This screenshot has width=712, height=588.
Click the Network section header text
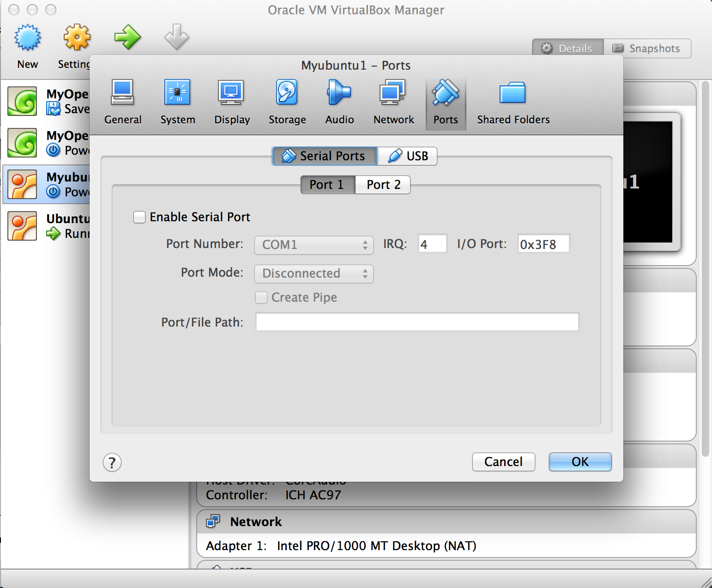click(x=256, y=522)
